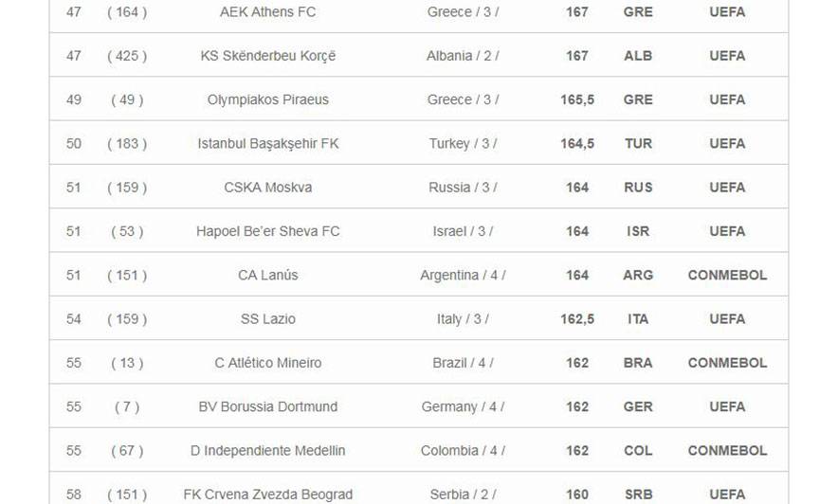
Task: Select C Atlético Mineiro in the table
Action: pos(267,362)
